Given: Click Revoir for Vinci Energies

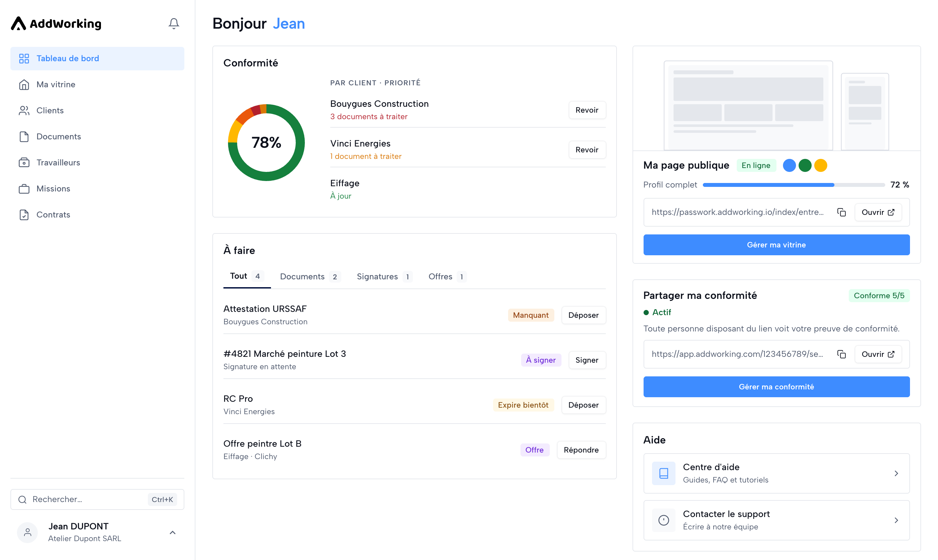Looking at the screenshot, I should click(x=587, y=149).
